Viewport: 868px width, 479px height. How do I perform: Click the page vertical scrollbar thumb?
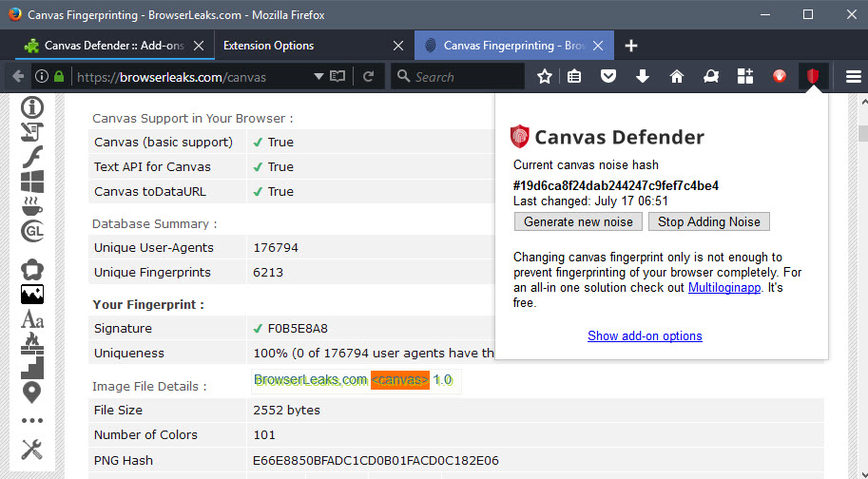862,133
